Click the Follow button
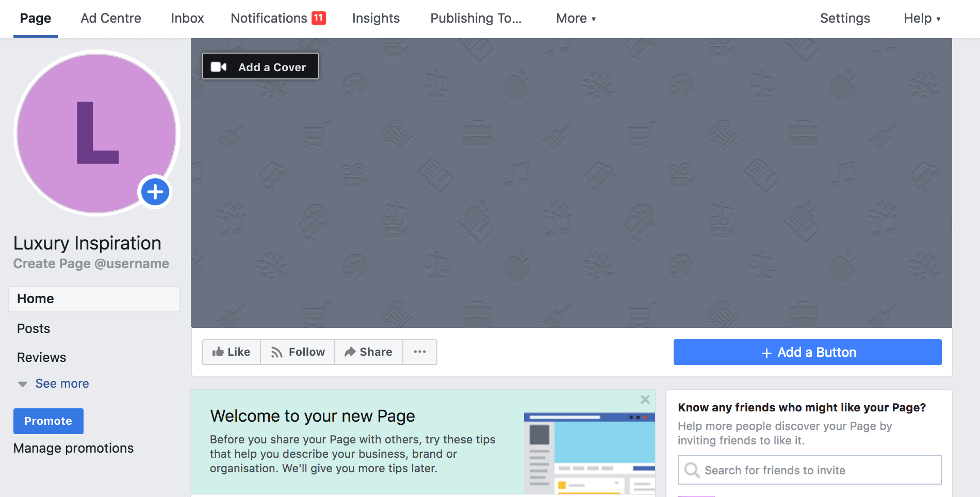 pyautogui.click(x=298, y=352)
